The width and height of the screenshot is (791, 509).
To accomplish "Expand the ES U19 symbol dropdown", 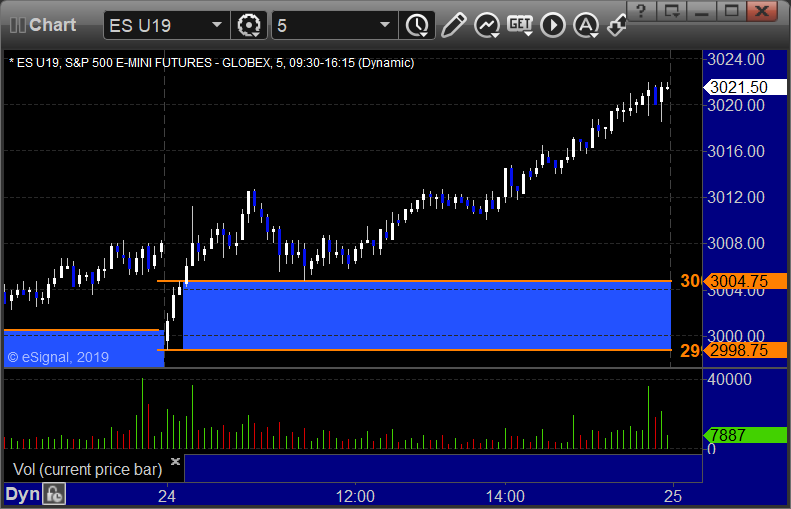I will coord(217,25).
